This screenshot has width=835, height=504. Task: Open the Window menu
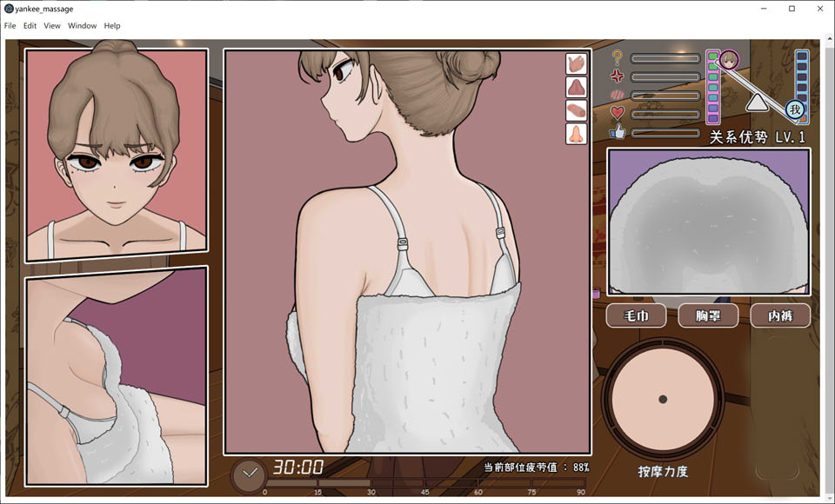83,25
